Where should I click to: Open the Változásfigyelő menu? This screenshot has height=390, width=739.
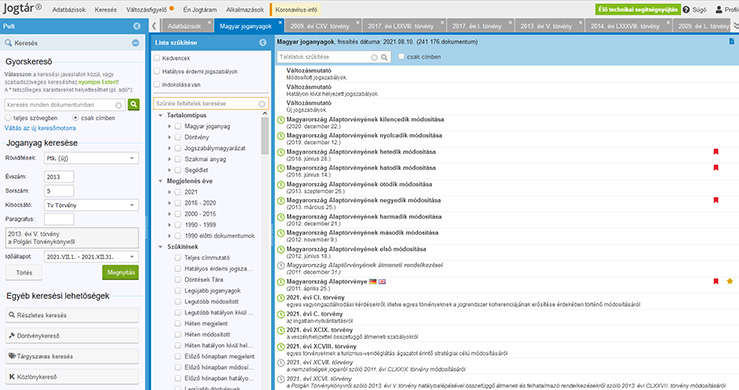tap(146, 9)
